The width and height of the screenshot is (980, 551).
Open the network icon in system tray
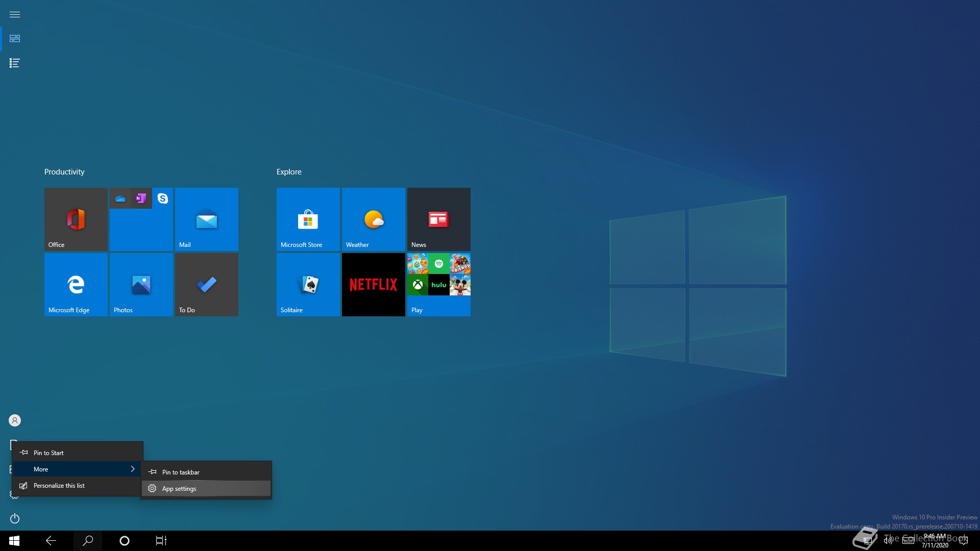point(867,541)
